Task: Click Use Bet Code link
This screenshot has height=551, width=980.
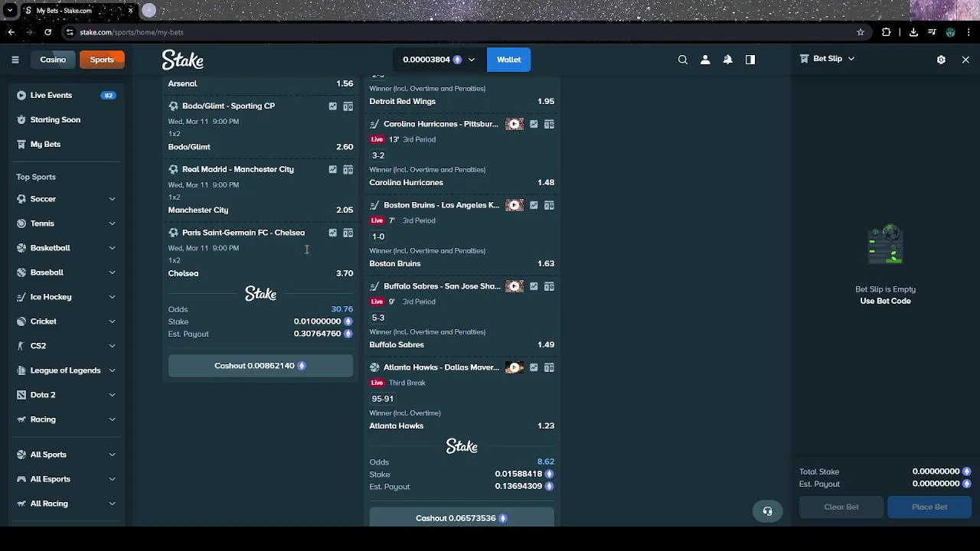Action: 885,301
